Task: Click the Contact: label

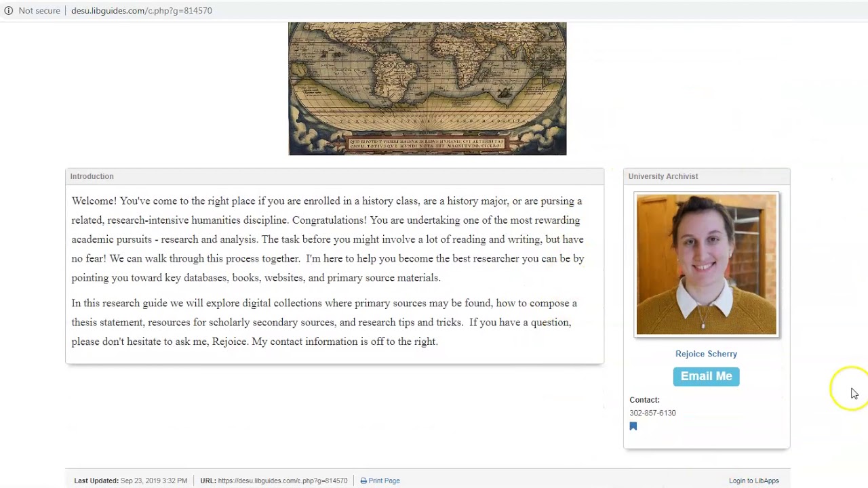Action: coord(644,400)
